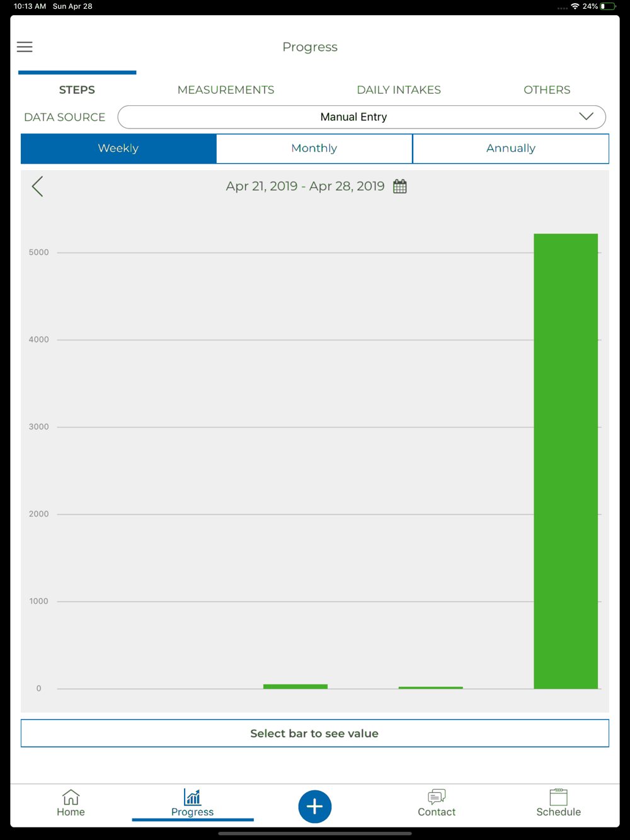Switch to the STEPS tab
Image resolution: width=630 pixels, height=840 pixels.
coord(77,90)
